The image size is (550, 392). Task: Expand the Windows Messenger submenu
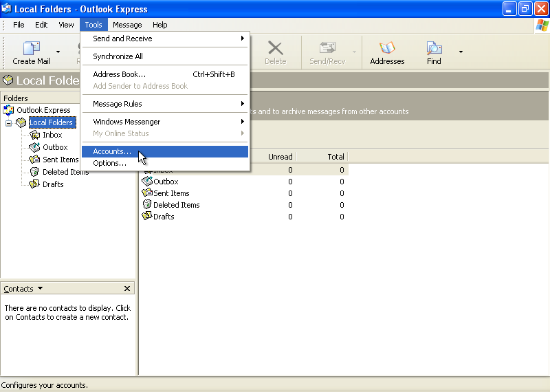pos(165,122)
